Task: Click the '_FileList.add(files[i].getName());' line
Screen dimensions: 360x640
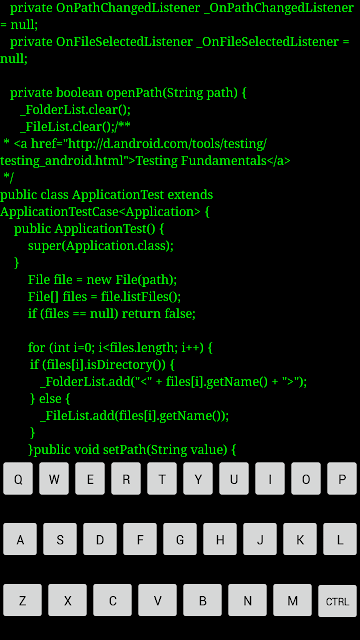Action: coord(134,416)
